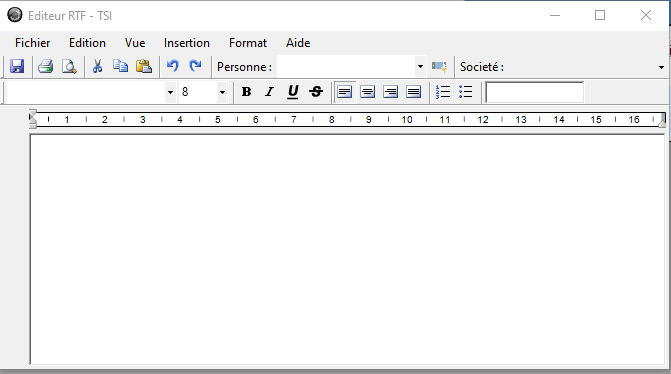This screenshot has height=374, width=671.
Task: Toggle Underline formatting
Action: [x=293, y=92]
